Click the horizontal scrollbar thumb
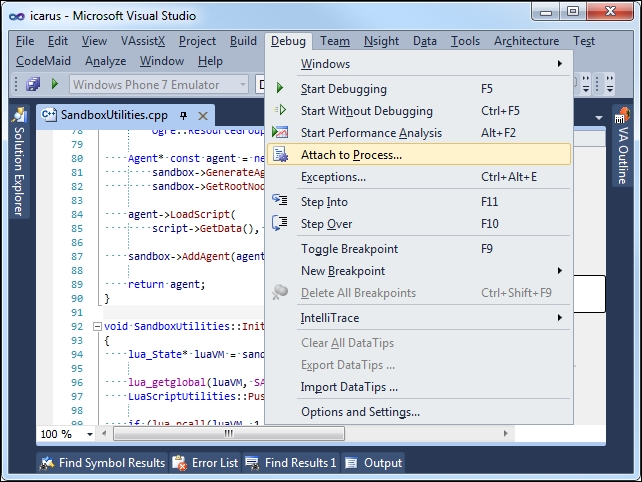 click(229, 433)
